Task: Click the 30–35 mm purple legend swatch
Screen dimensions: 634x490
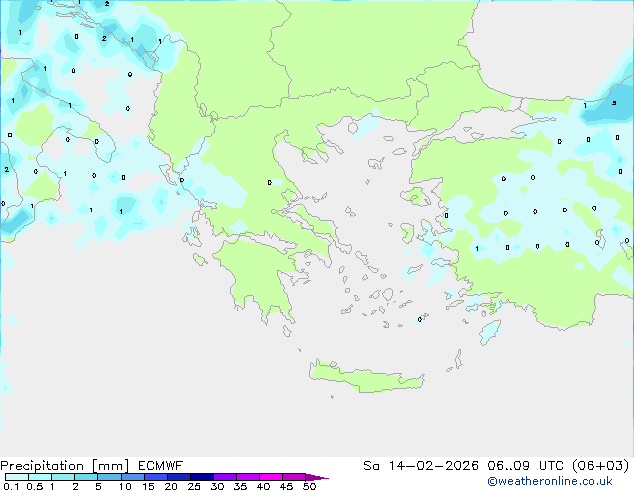Action: (x=225, y=477)
